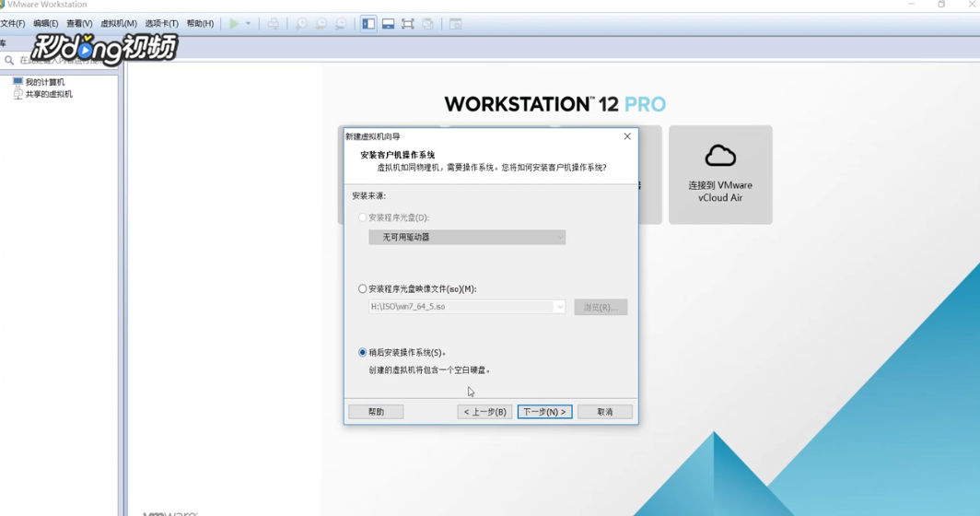The height and width of the screenshot is (516, 980).
Task: Click the console view icon at toolbar end
Action: [x=456, y=24]
